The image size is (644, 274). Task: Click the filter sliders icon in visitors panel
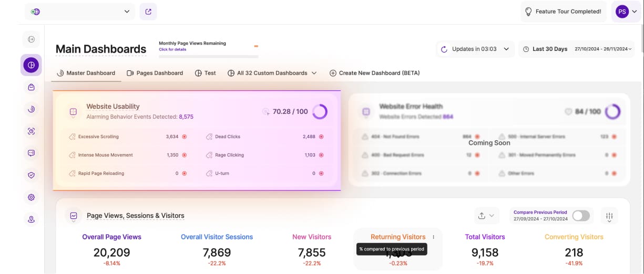pyautogui.click(x=609, y=216)
